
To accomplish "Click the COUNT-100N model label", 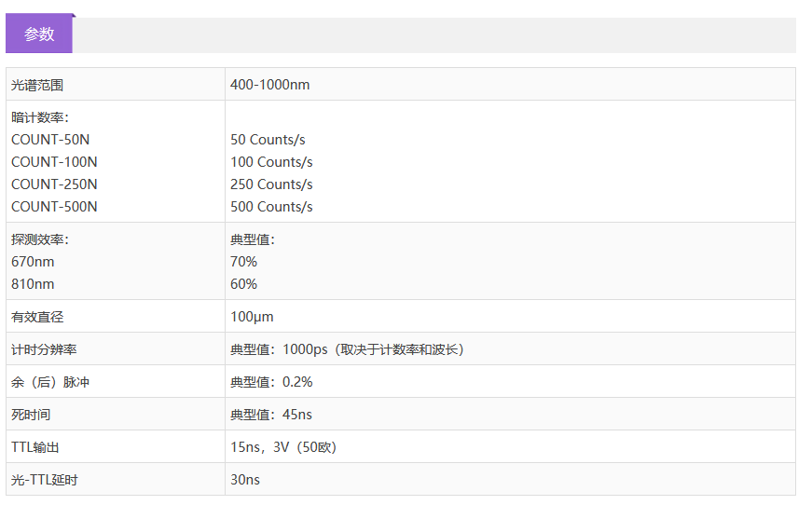I will (x=54, y=162).
